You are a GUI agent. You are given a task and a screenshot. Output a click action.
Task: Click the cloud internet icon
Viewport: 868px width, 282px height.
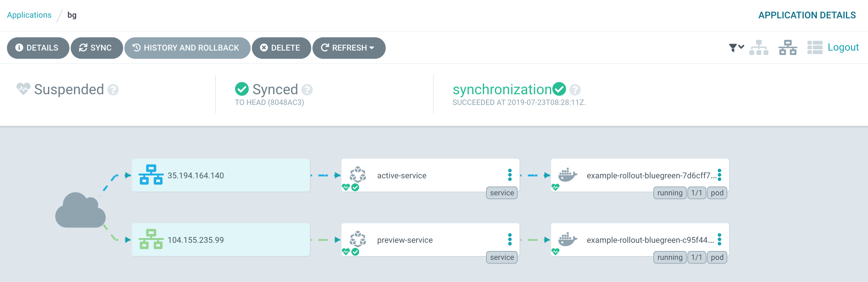pyautogui.click(x=80, y=210)
